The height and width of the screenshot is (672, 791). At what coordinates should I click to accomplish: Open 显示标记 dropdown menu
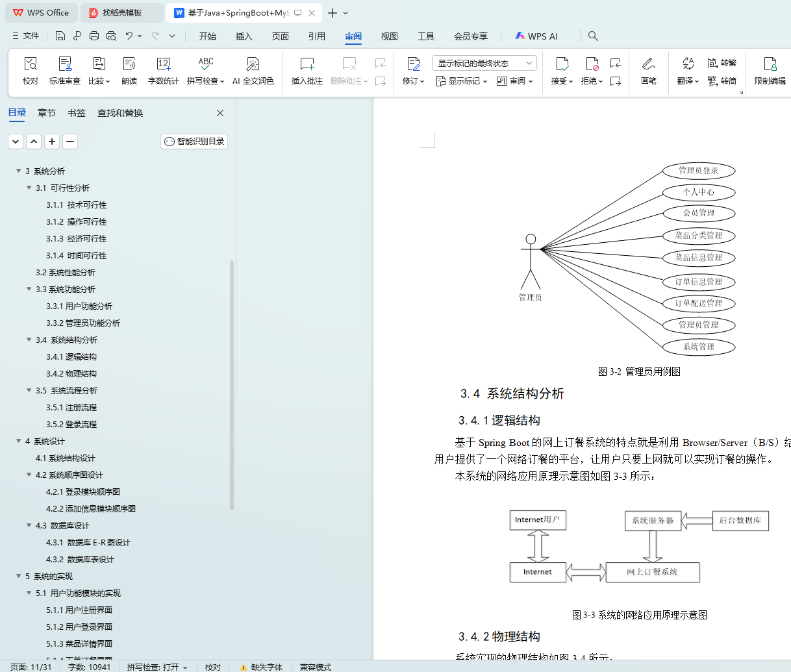[x=461, y=81]
